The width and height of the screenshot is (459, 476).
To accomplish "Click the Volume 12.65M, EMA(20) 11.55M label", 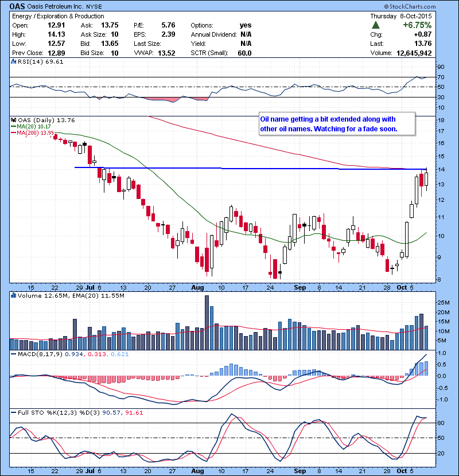I will [71, 295].
